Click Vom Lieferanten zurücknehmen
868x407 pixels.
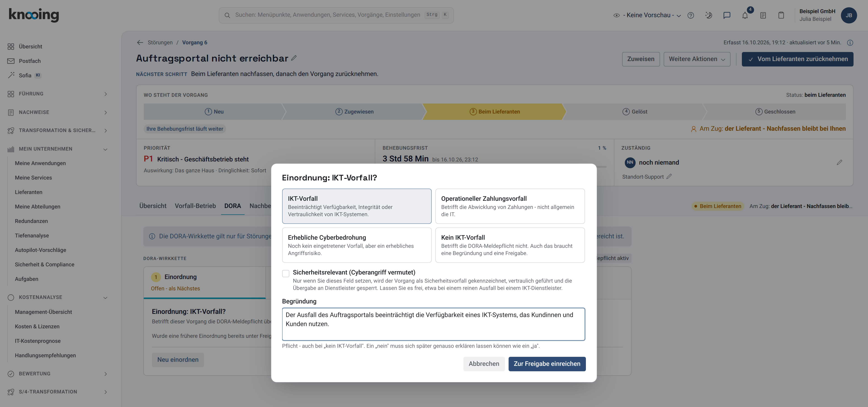(x=797, y=59)
